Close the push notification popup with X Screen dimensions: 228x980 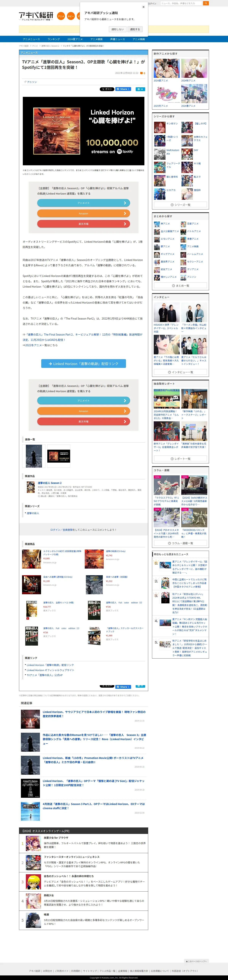point(143,7)
